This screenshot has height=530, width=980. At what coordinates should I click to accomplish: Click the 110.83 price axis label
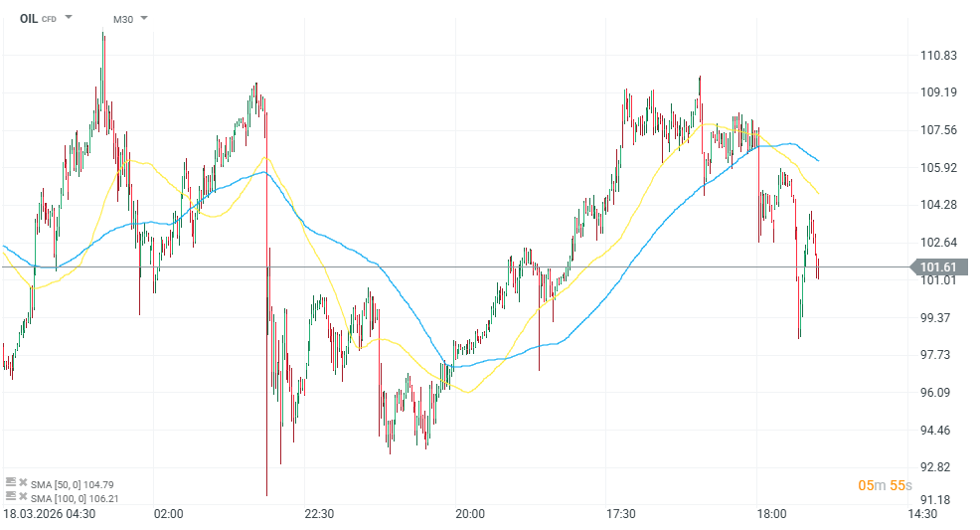pyautogui.click(x=938, y=56)
